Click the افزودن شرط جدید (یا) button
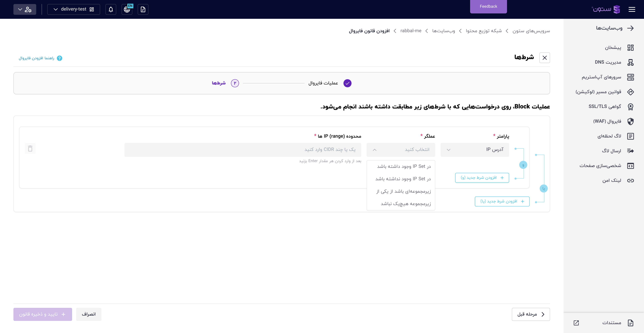The height and width of the screenshot is (333, 644). coord(502,201)
